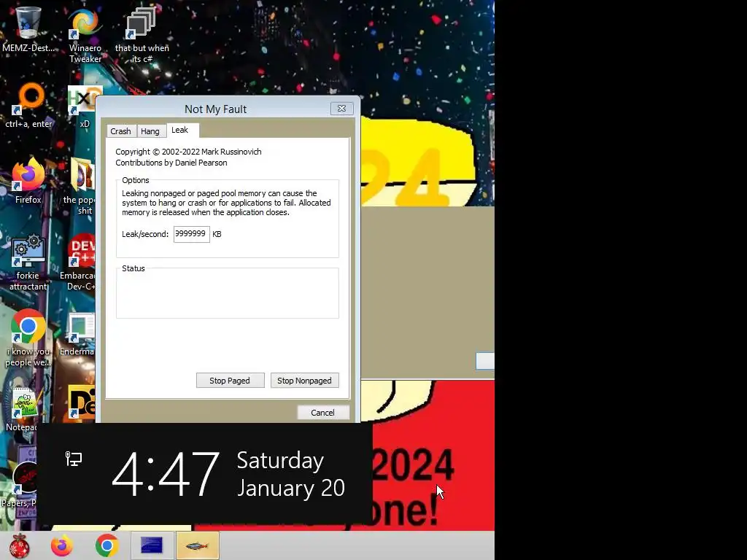Close the Not My Fault window
This screenshot has height=560, width=747.
(341, 109)
